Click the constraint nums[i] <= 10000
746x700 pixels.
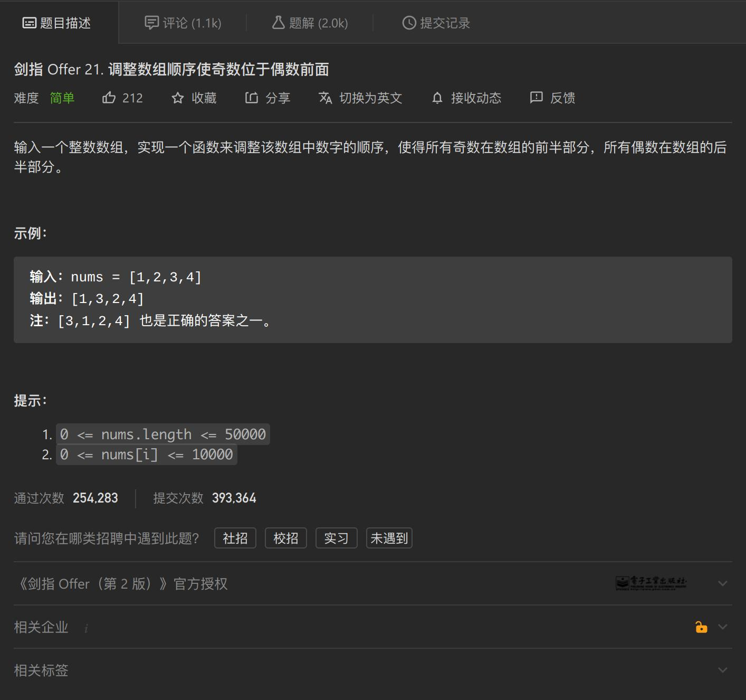(x=147, y=455)
